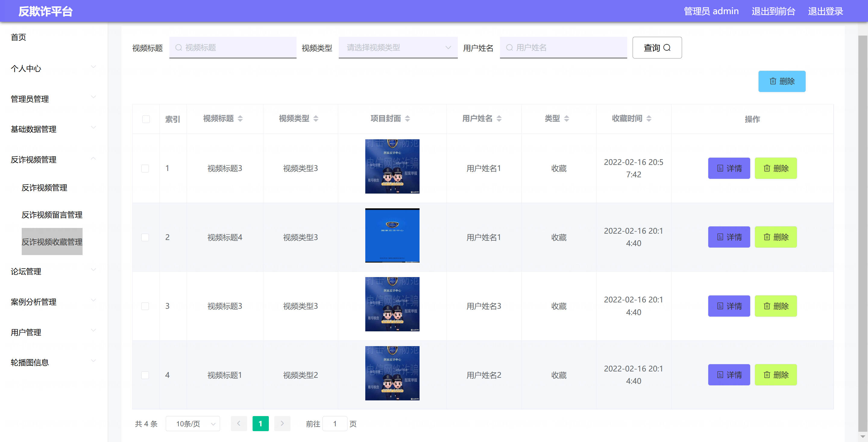
Task: Click sort arrows beside 视频标题 header
Action: [240, 118]
